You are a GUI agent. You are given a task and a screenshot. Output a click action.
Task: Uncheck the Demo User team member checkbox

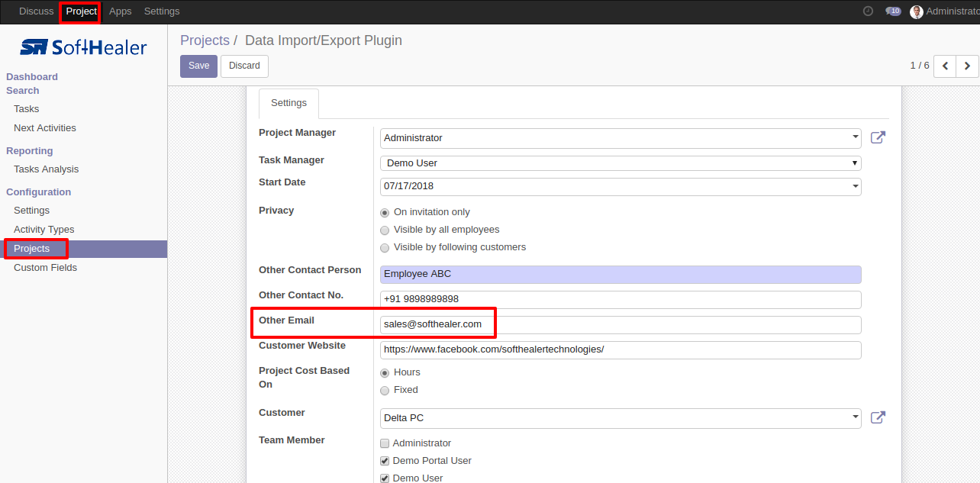(385, 478)
